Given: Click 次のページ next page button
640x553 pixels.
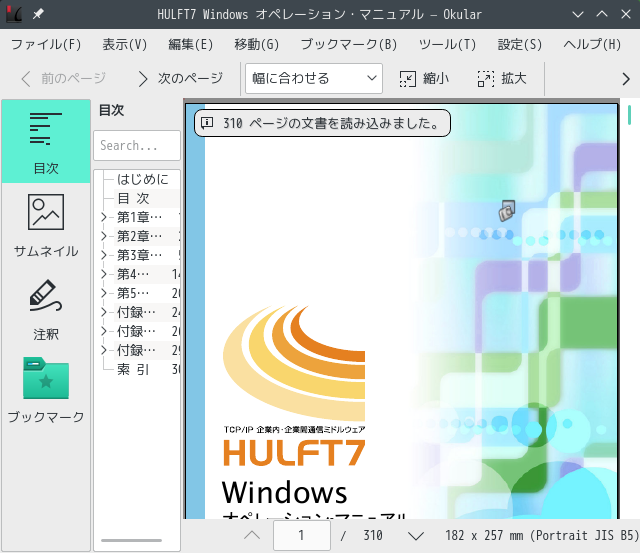Looking at the screenshot, I should tap(180, 78).
